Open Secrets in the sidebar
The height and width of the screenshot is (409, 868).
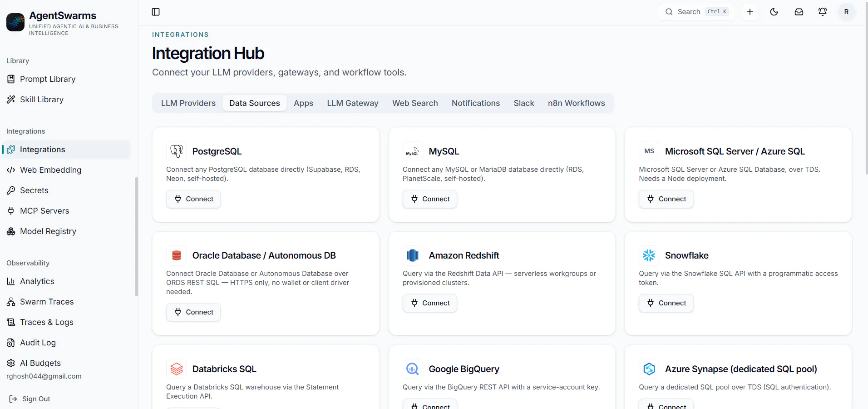[66, 190]
